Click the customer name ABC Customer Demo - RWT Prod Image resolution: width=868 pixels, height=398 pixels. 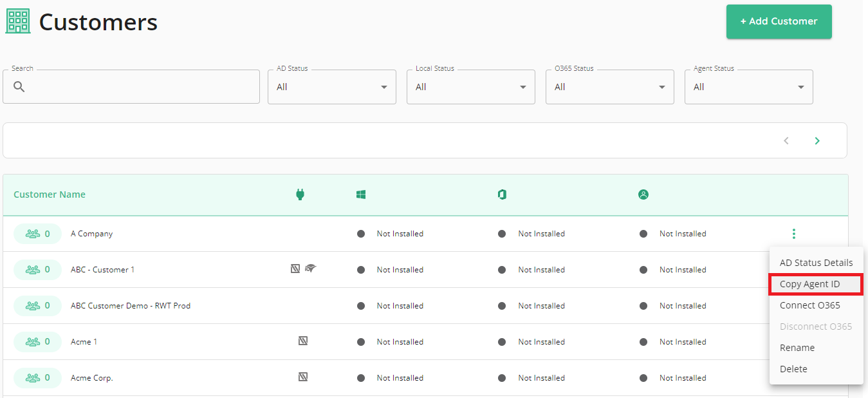click(131, 305)
